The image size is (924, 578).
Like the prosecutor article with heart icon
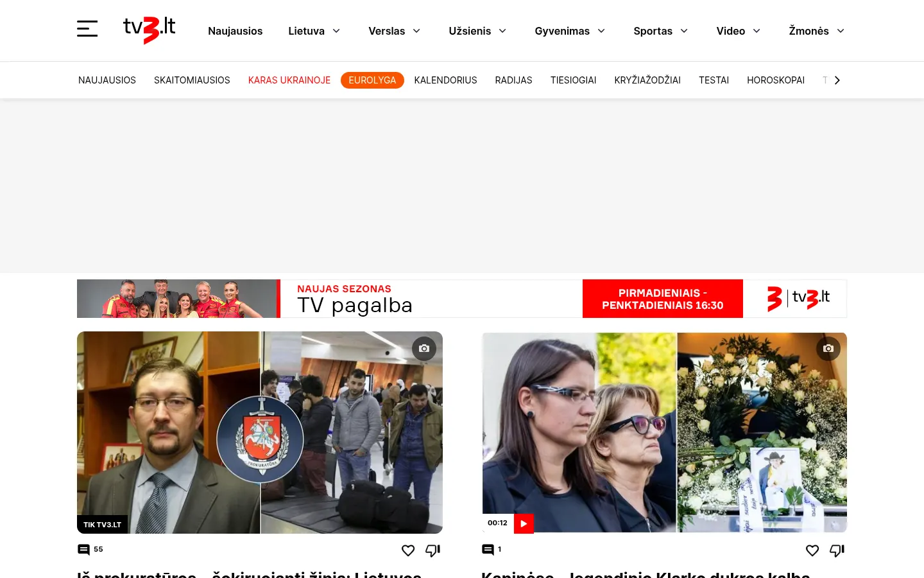coord(408,550)
